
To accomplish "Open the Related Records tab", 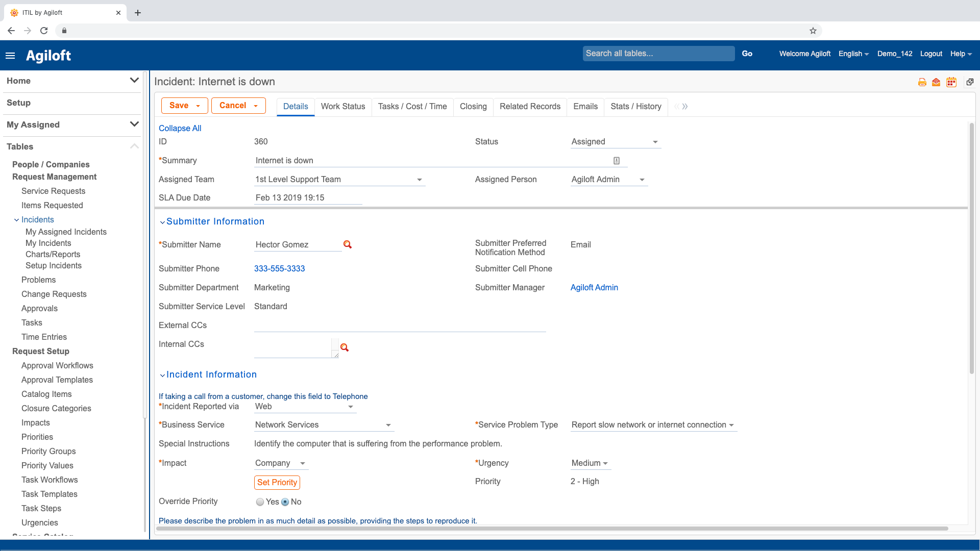I will tap(530, 106).
